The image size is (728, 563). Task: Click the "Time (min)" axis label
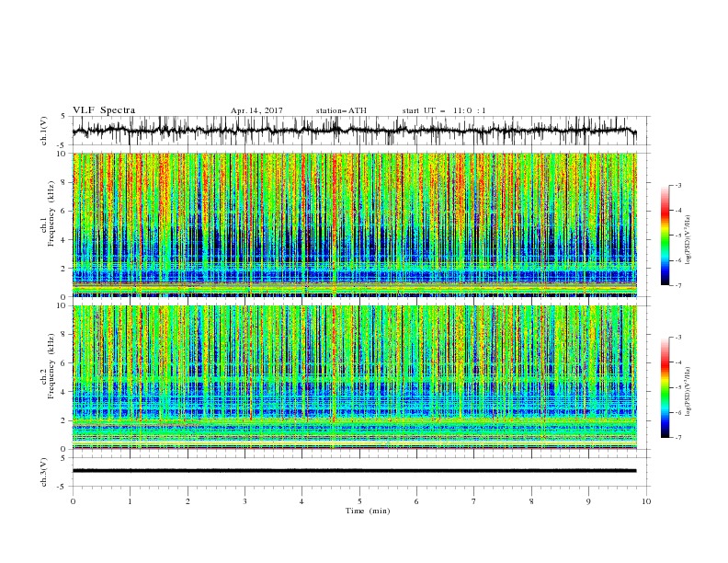[368, 511]
